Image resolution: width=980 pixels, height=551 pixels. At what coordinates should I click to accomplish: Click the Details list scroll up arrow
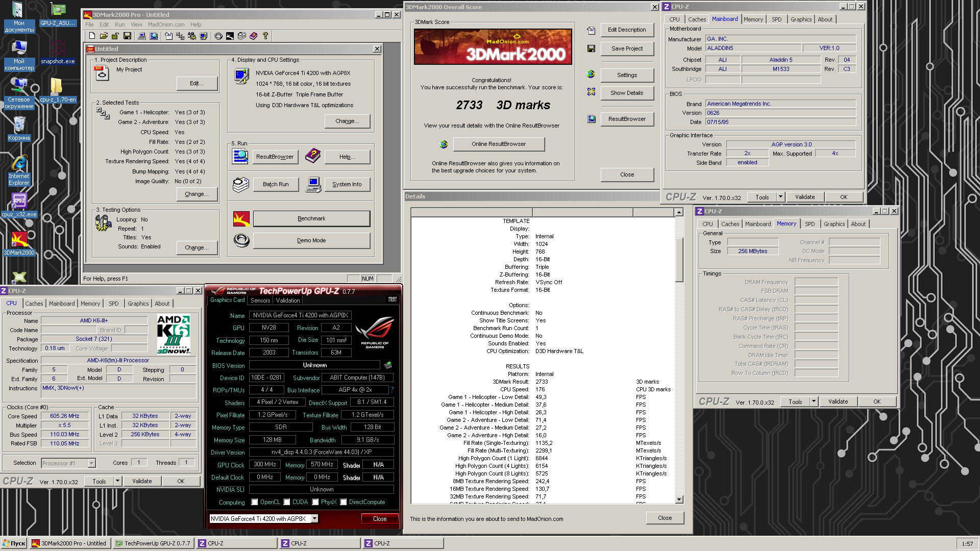click(x=679, y=212)
